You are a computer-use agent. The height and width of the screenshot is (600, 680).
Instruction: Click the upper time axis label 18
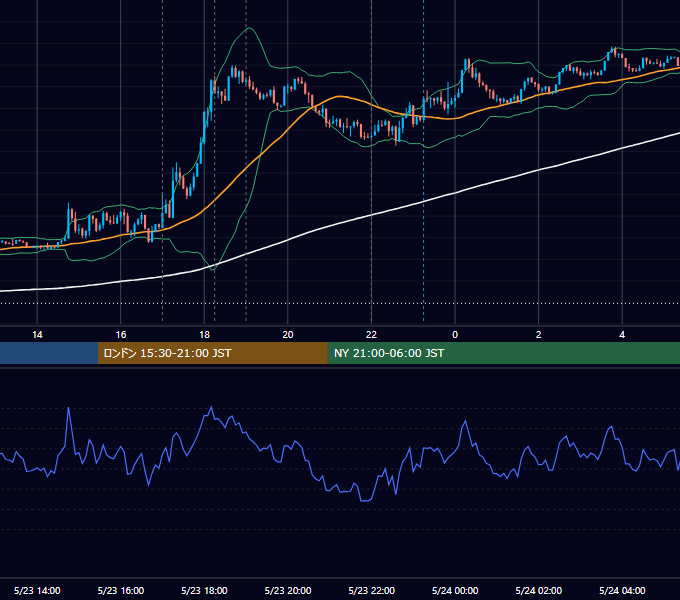tap(204, 335)
